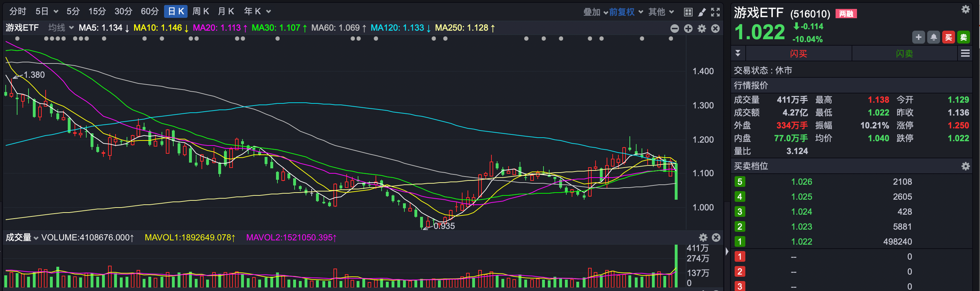This screenshot has height=291, width=980.
Task: Close the main chart indicator bar
Action: (x=716, y=29)
